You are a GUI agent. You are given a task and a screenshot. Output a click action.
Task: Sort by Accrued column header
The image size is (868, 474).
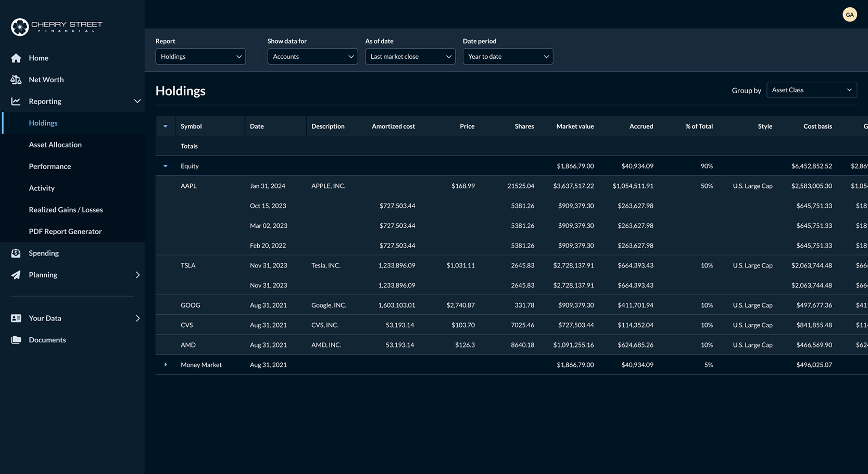641,126
